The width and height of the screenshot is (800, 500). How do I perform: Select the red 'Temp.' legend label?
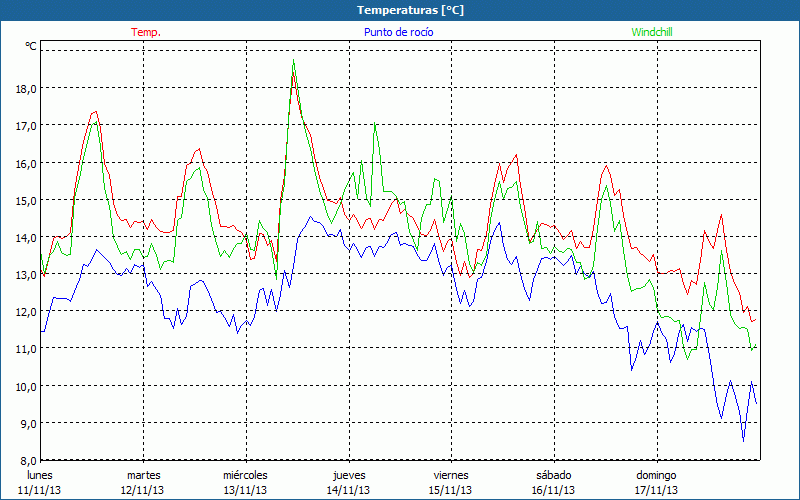tap(146, 32)
